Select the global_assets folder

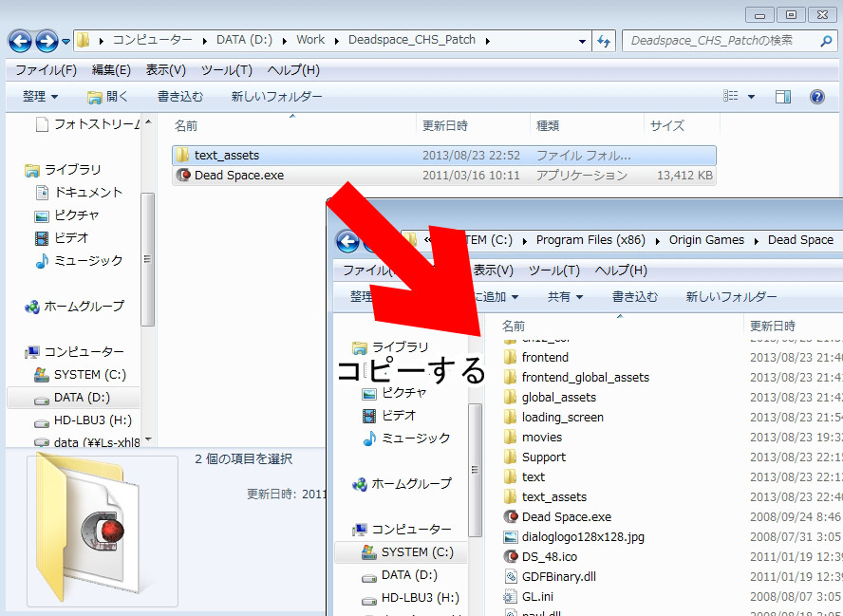(x=551, y=398)
